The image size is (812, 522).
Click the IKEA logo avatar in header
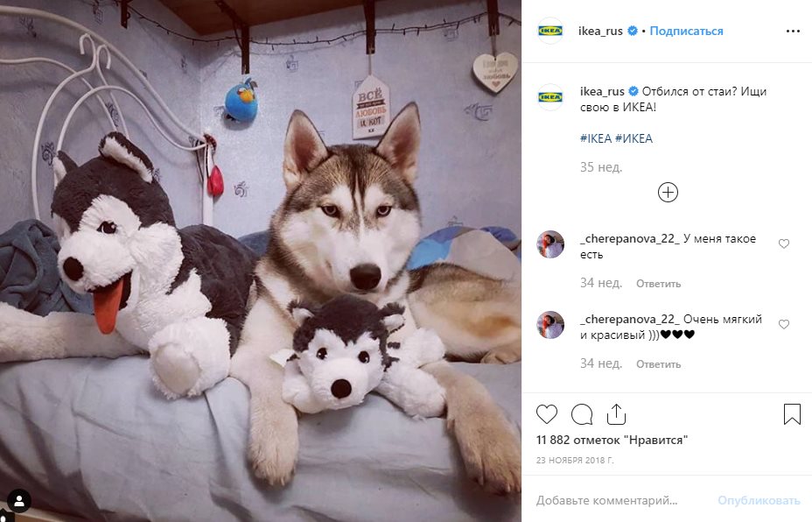[x=550, y=31]
